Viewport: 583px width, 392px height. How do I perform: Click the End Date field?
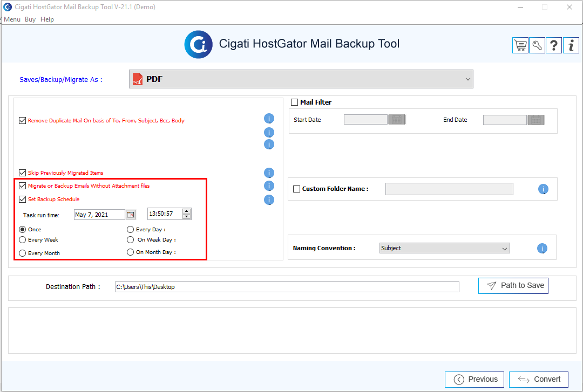coord(505,120)
